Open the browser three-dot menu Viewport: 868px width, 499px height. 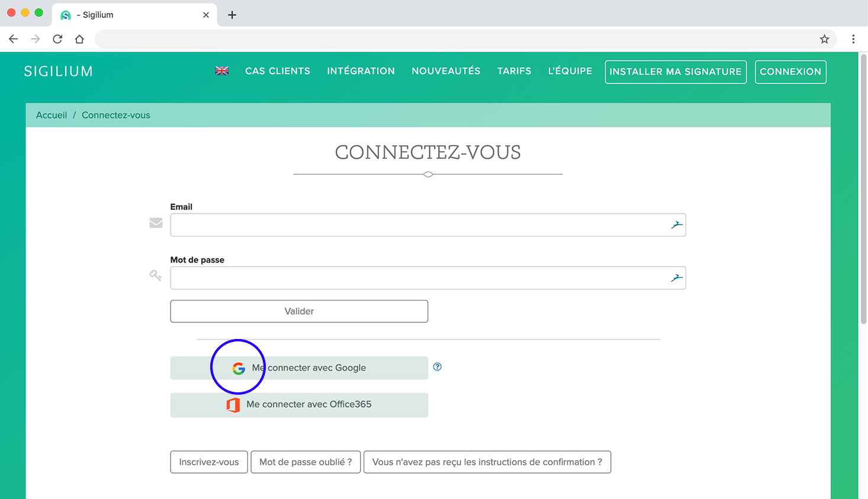(853, 39)
